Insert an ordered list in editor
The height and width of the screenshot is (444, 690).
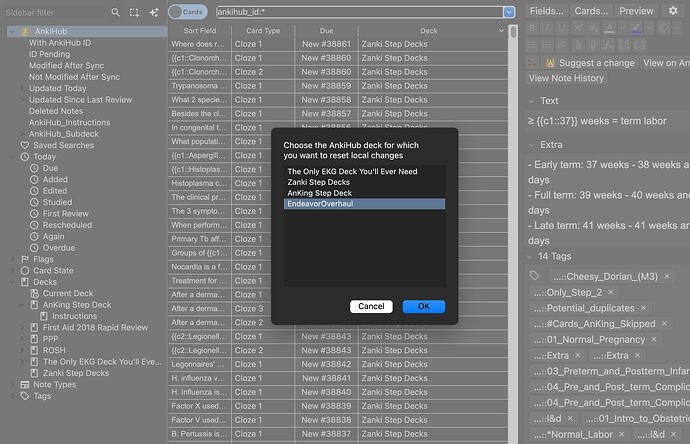click(x=547, y=44)
